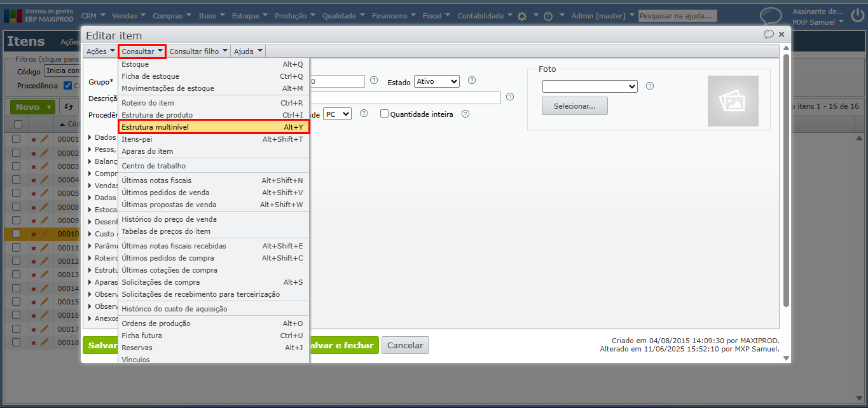
Task: Click the delete X icon for row 00001
Action: point(34,139)
